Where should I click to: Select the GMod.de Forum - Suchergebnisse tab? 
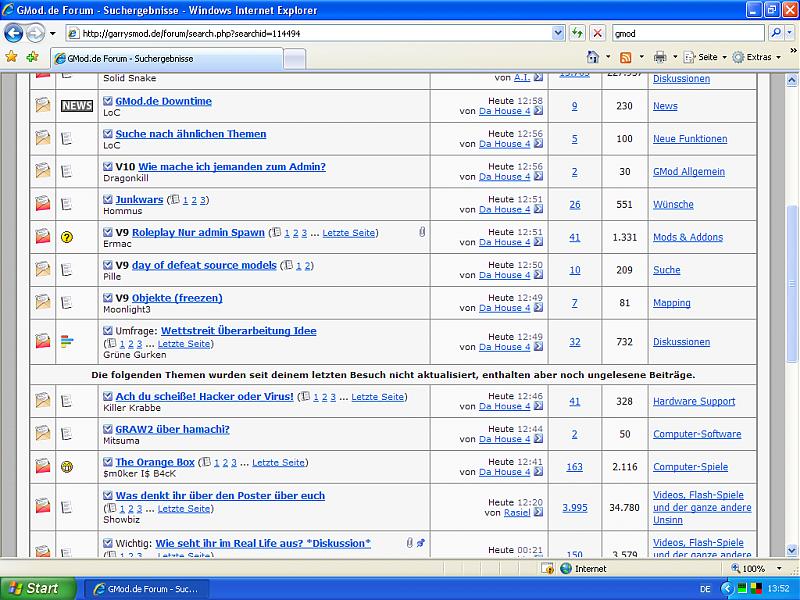(165, 58)
